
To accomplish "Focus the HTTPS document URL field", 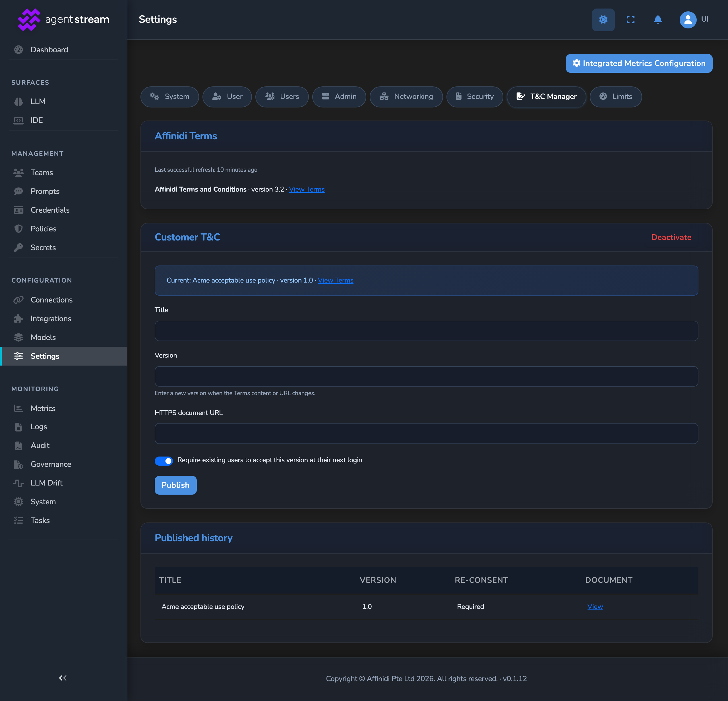I will pyautogui.click(x=426, y=433).
